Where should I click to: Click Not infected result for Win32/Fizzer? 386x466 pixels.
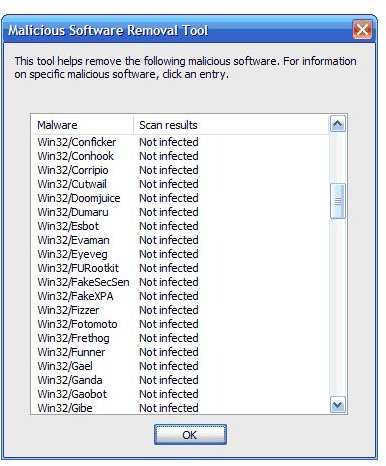tap(169, 310)
